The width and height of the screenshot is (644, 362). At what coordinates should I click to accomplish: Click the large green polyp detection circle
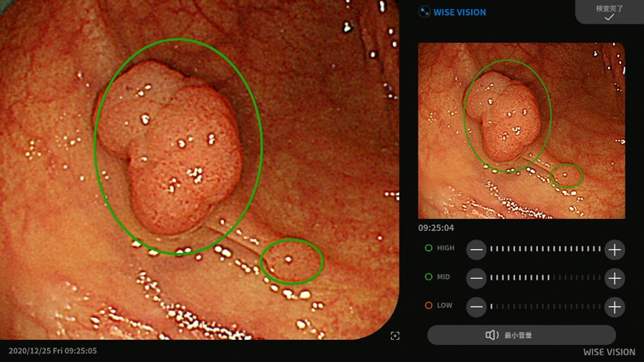click(178, 147)
